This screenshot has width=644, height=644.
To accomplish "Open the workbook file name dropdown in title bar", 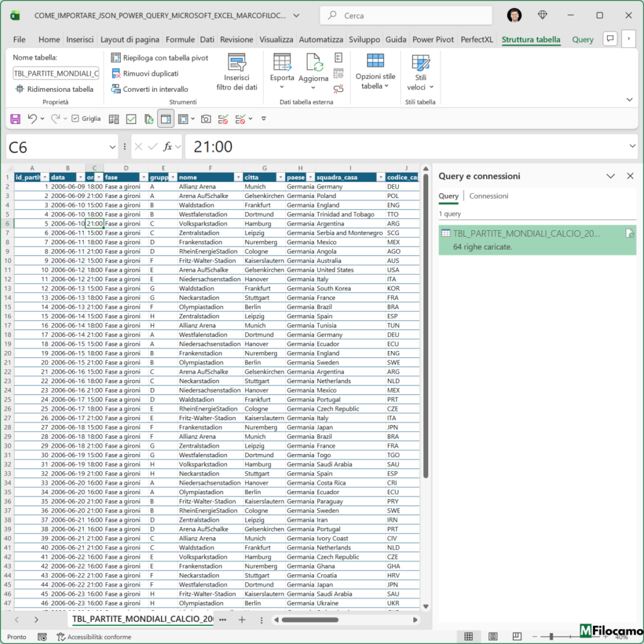I will point(296,16).
